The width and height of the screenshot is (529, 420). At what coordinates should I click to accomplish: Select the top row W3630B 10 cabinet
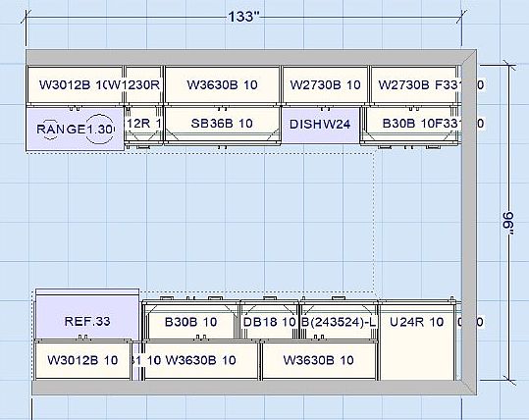click(223, 84)
